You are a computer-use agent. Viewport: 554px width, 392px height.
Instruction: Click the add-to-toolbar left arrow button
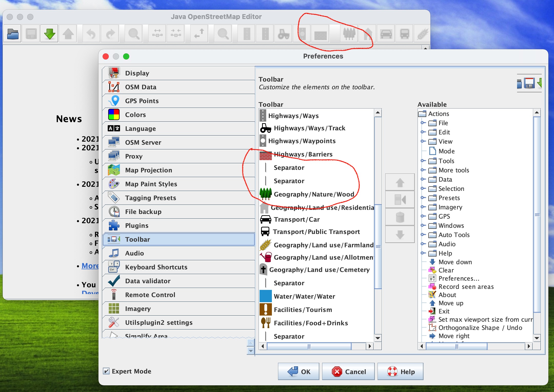[400, 200]
